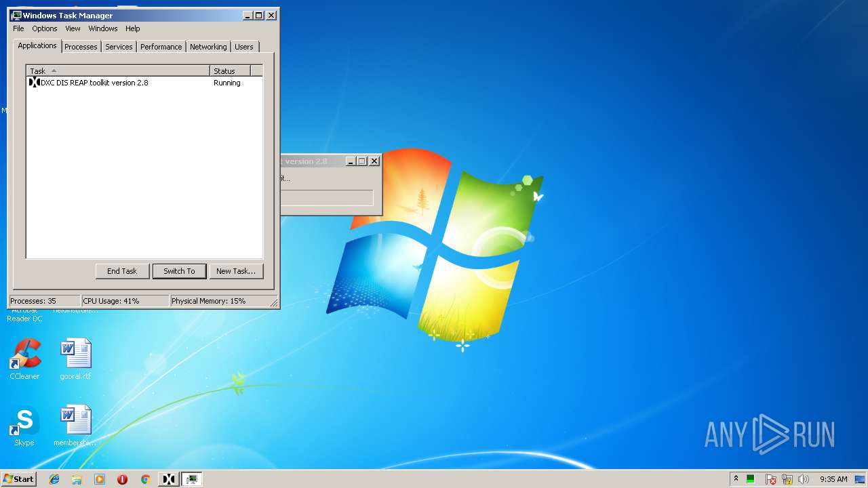Click the End Task button
Image resolution: width=868 pixels, height=488 pixels.
tap(122, 271)
